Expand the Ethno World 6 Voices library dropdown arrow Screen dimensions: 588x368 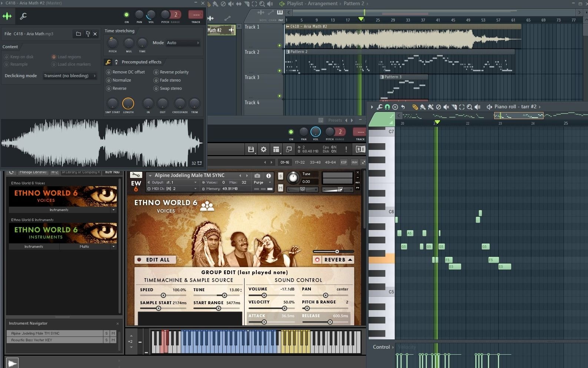click(x=113, y=210)
